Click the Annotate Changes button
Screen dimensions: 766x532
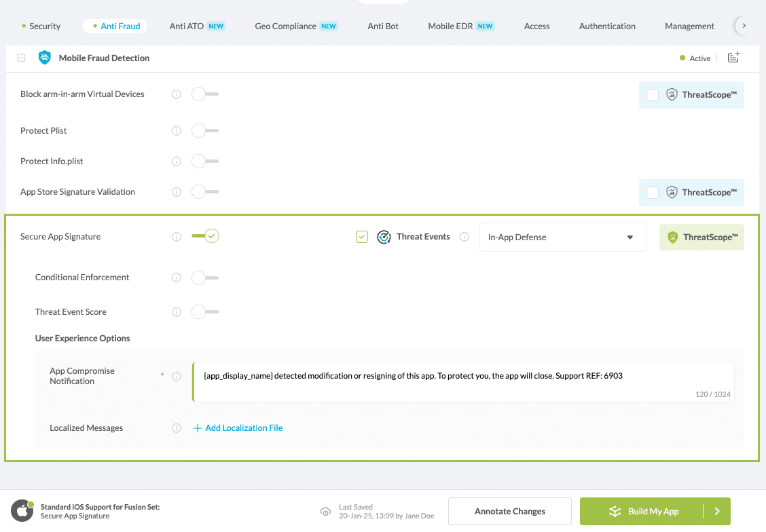point(509,511)
